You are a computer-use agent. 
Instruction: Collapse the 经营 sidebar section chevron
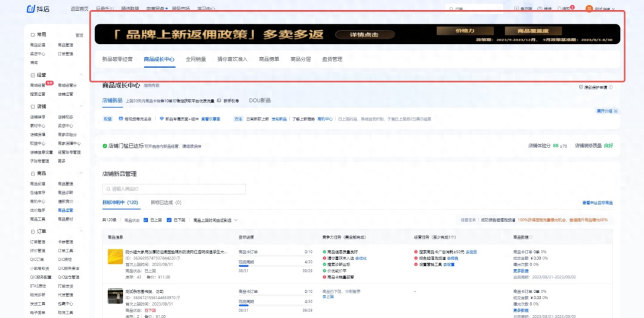point(81,75)
